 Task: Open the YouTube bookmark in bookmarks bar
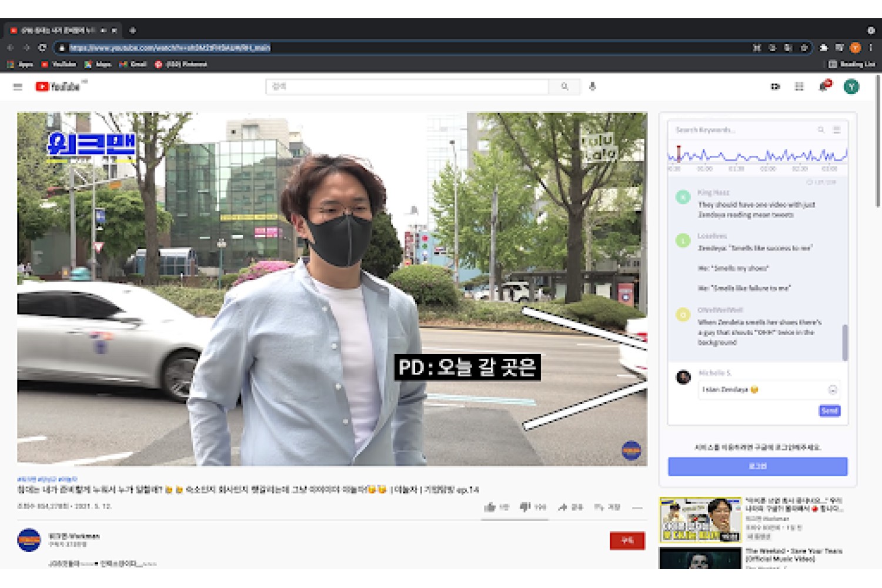tap(59, 64)
